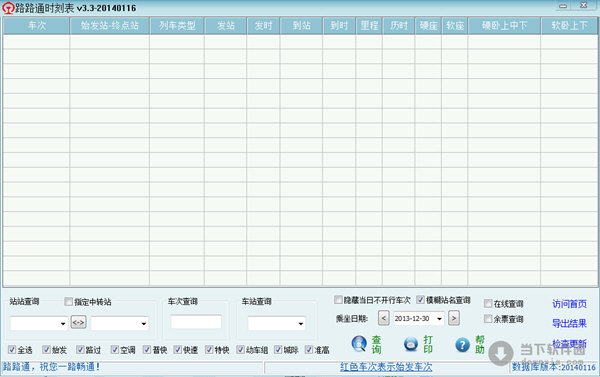
Task: Click the red app logo in title bar
Action: [8, 8]
